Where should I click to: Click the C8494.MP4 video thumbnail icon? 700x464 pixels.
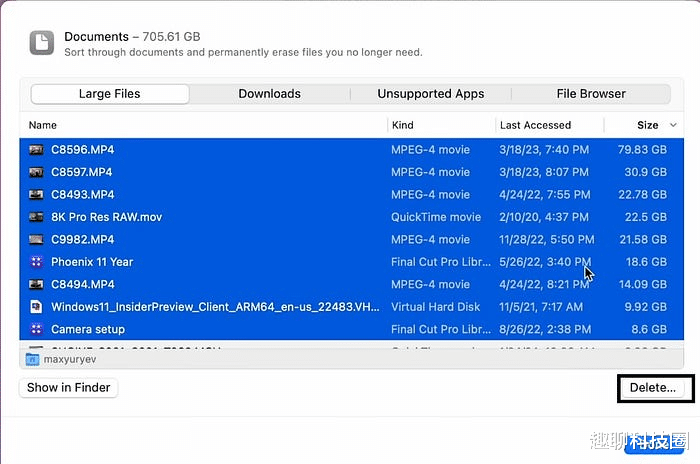[x=36, y=284]
